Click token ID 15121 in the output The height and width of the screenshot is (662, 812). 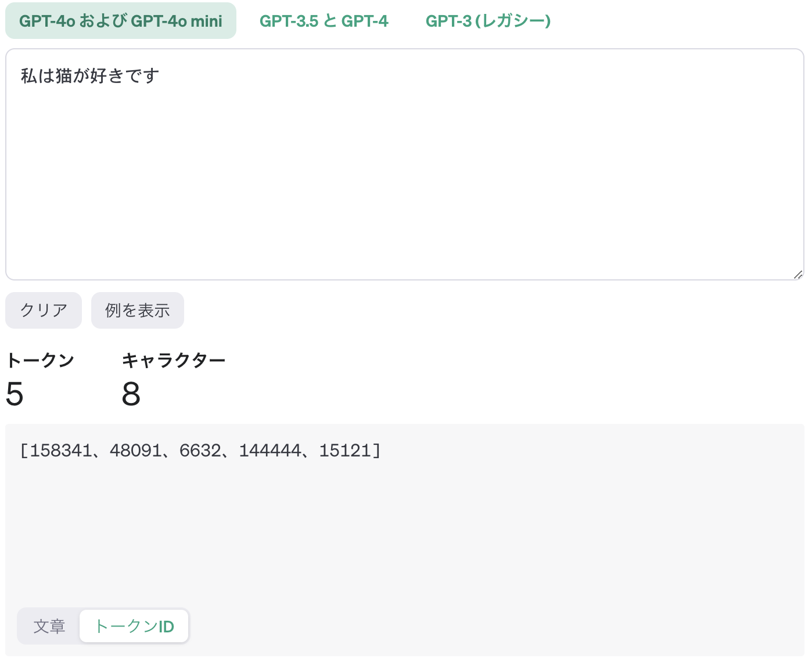[x=345, y=451]
